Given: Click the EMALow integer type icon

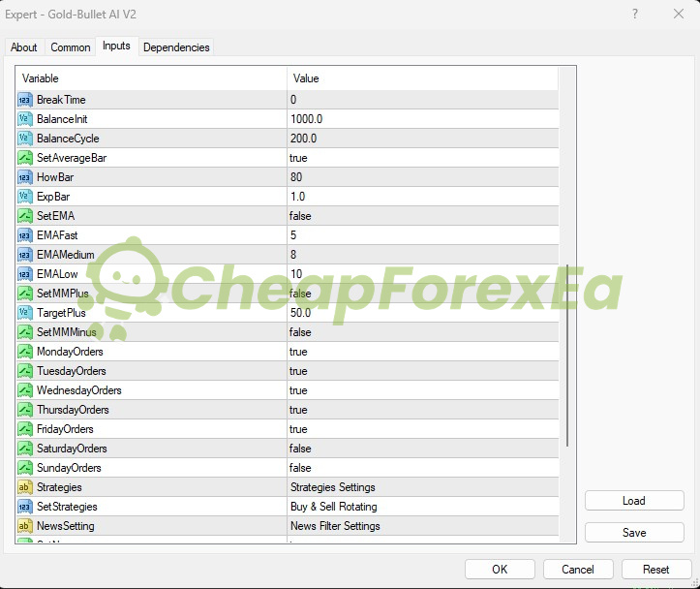Looking at the screenshot, I should click(25, 274).
